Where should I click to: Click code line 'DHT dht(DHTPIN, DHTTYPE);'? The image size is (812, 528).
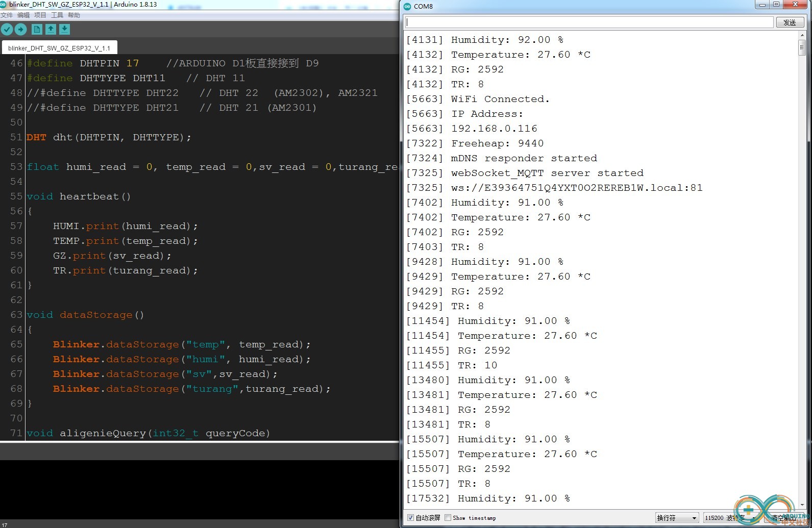(109, 137)
